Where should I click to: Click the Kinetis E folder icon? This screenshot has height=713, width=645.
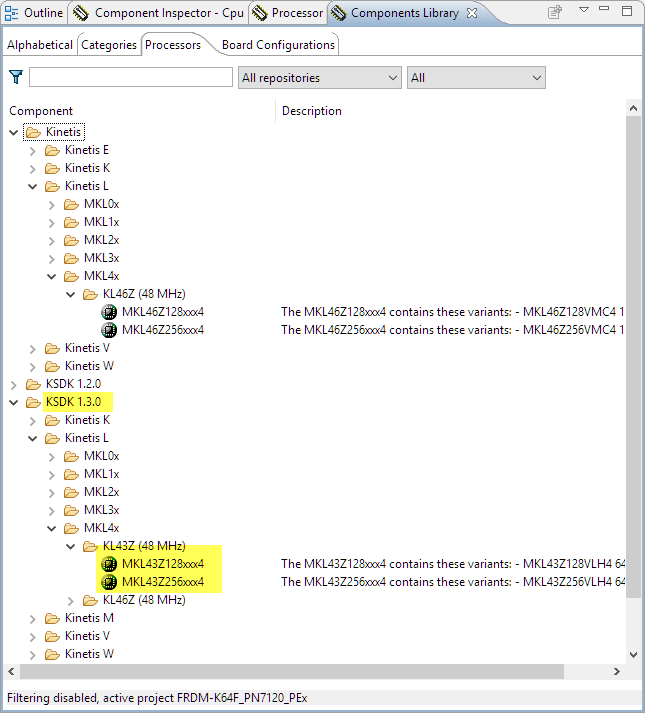52,150
